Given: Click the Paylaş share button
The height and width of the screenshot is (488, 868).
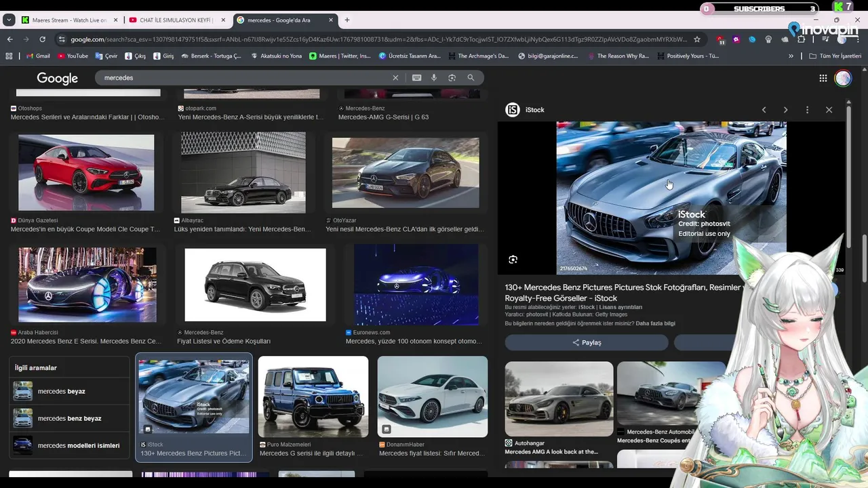Looking at the screenshot, I should pos(587,342).
